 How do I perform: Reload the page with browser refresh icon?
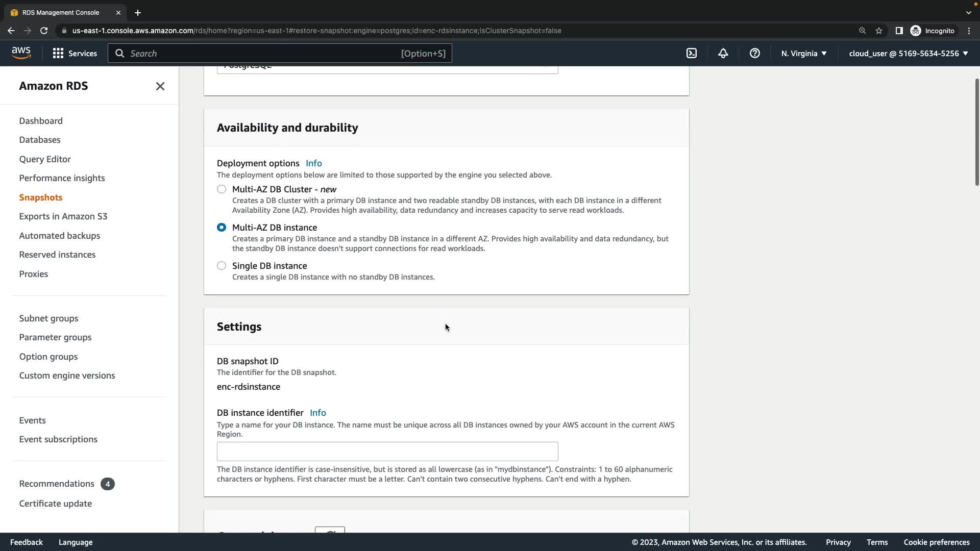[44, 31]
